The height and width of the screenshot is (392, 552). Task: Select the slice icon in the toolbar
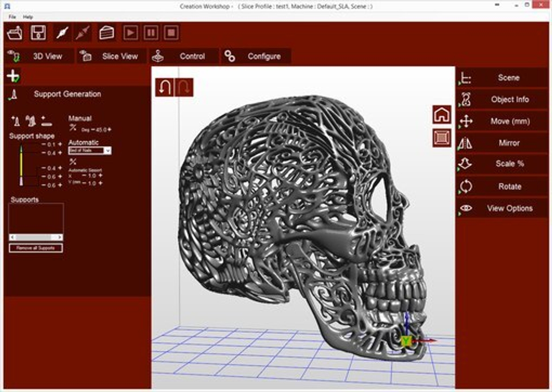[x=105, y=33]
